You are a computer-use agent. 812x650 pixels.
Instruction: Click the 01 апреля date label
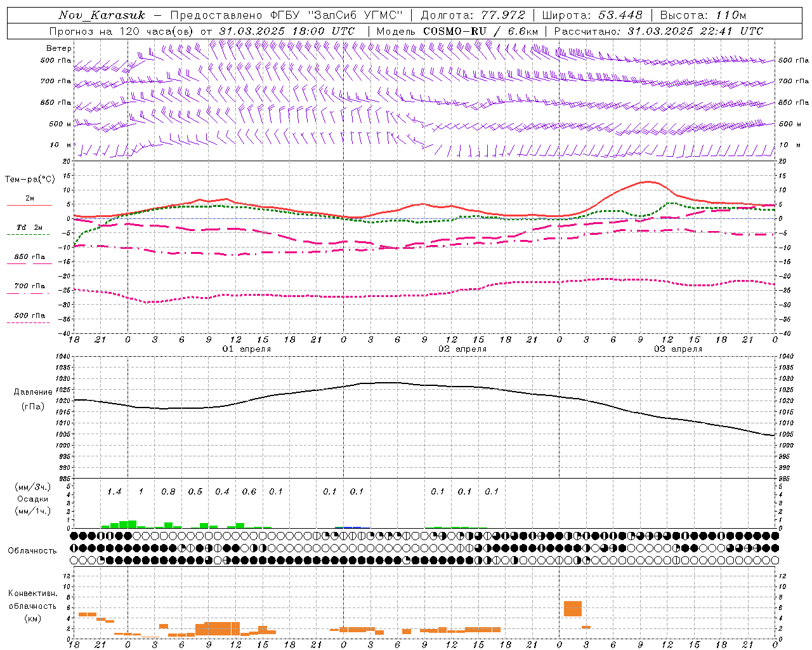tap(246, 349)
